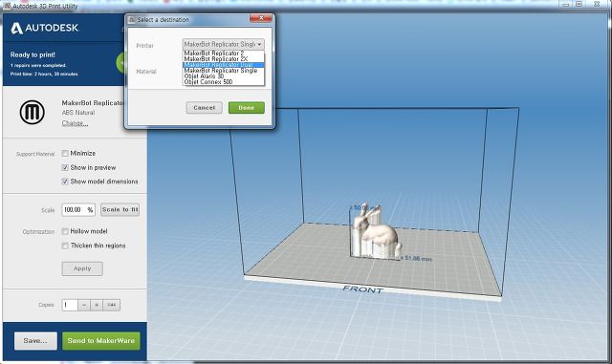Select MakerBot Replicator Dual option

tap(224, 65)
